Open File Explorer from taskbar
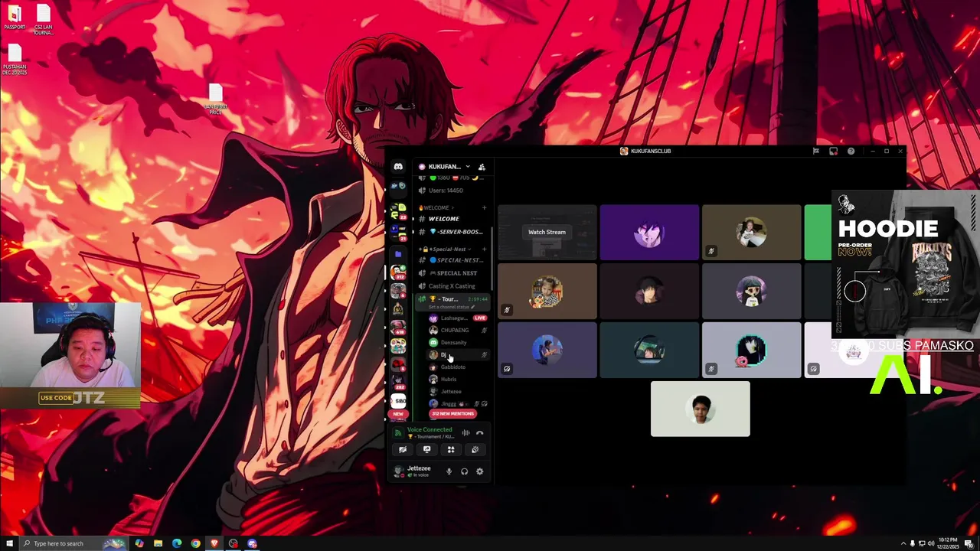The image size is (980, 551). click(x=158, y=543)
